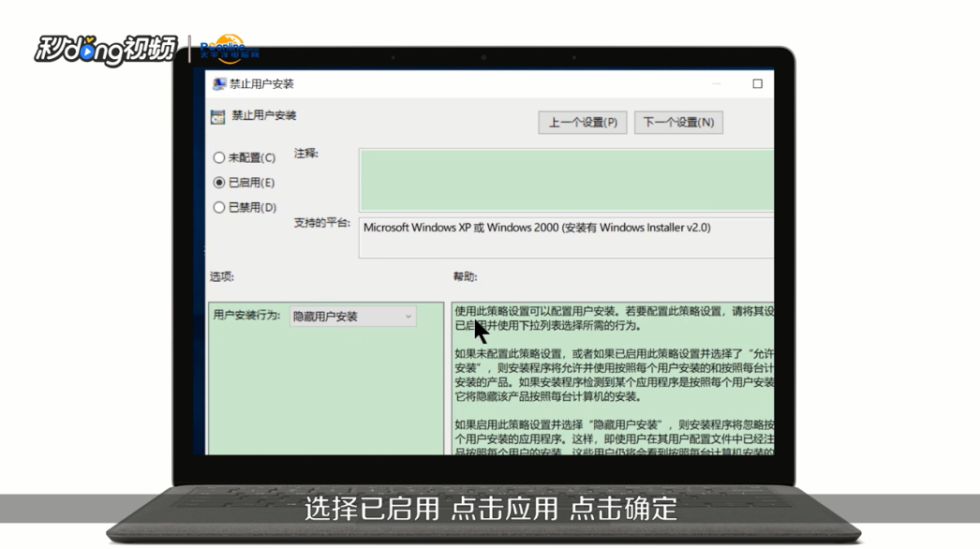The height and width of the screenshot is (549, 980).
Task: Open the 用户安装行为 dropdown
Action: [353, 317]
